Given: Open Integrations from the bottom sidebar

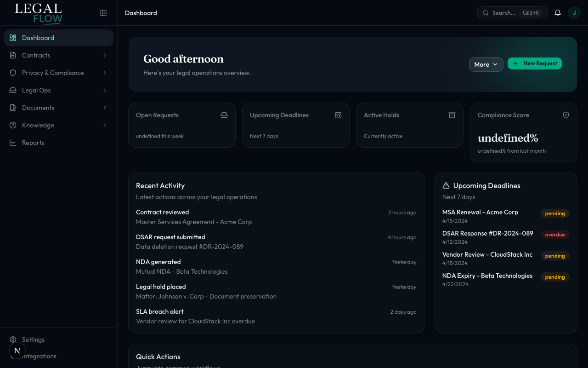Looking at the screenshot, I should tap(39, 356).
